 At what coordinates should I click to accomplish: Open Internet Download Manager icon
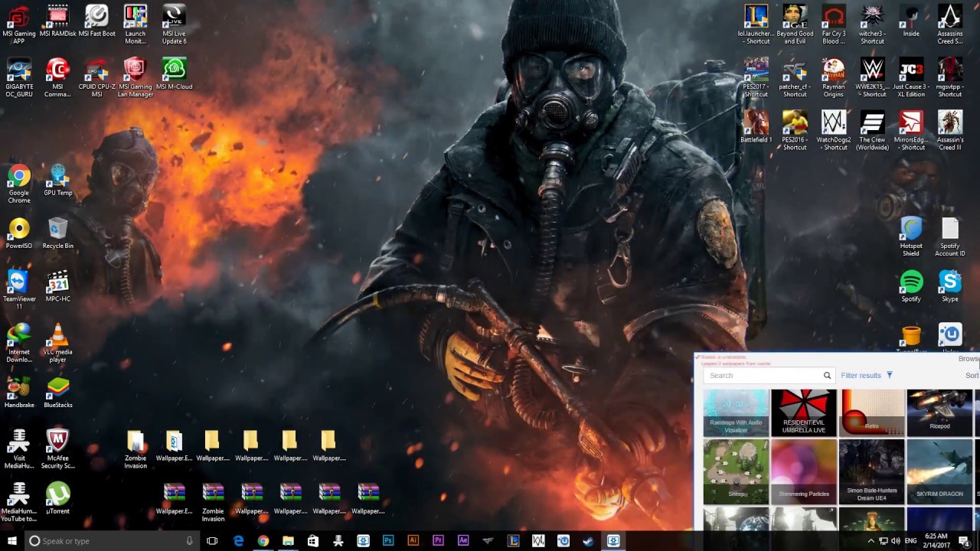tap(19, 343)
